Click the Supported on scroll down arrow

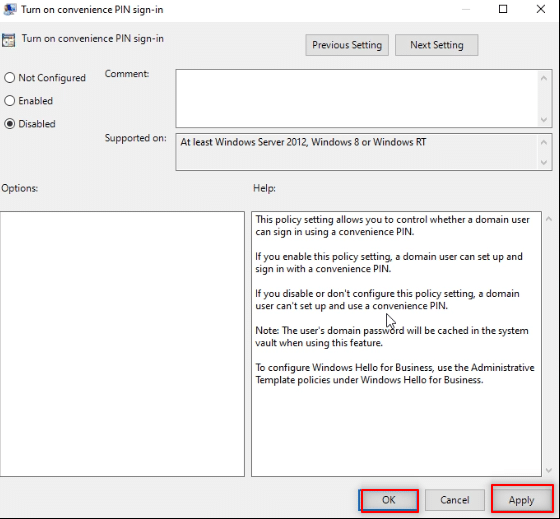[x=544, y=163]
